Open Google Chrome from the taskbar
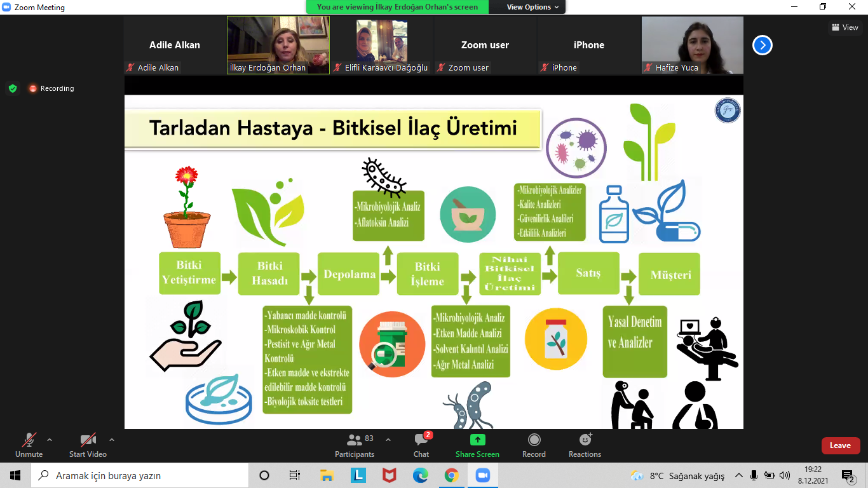 pyautogui.click(x=451, y=475)
